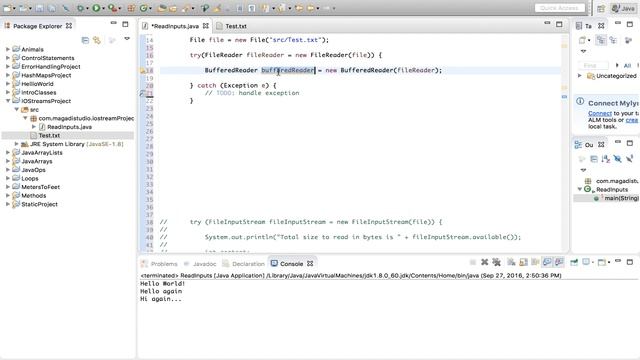Viewport: 640px width, 360px height.
Task: Select the MetersToFeet project
Action: (x=40, y=187)
